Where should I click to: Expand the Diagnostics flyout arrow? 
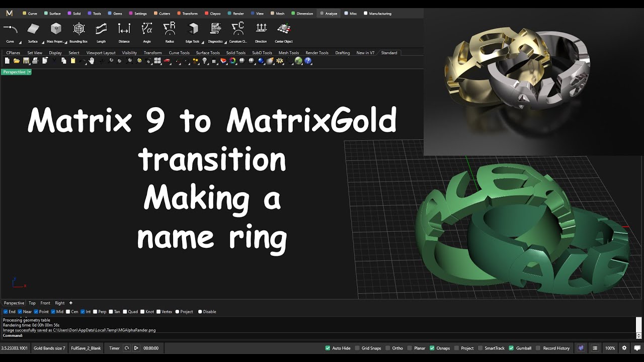[x=225, y=42]
